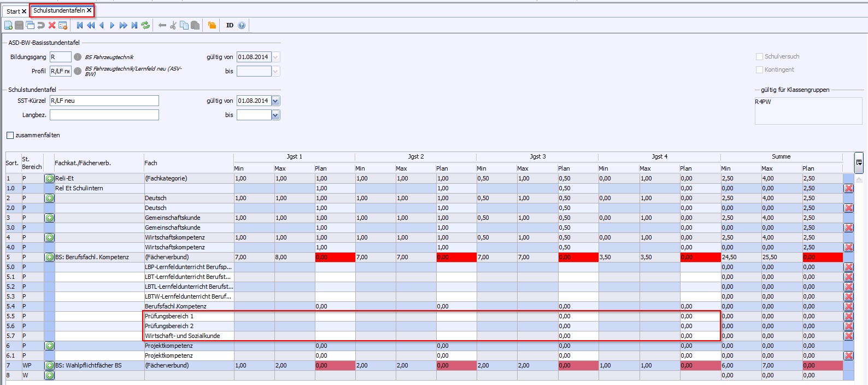Click the copy icon in toolbar

coord(184,25)
